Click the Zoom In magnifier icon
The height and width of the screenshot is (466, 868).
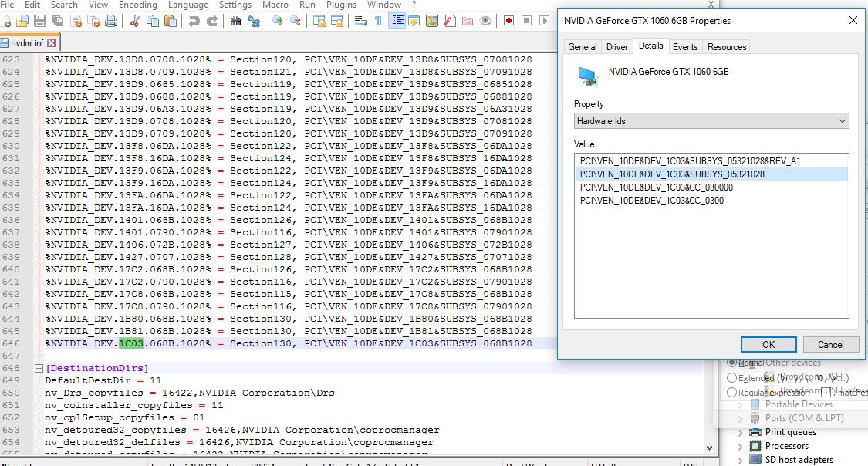tap(277, 21)
